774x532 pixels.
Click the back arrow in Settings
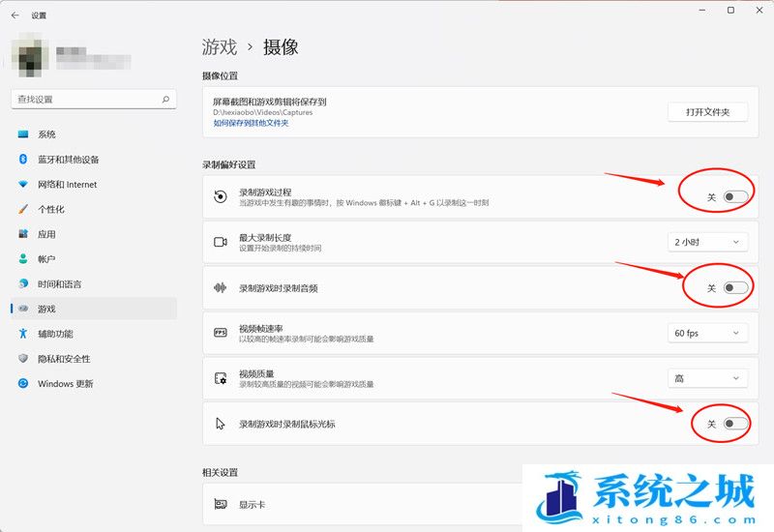coord(15,15)
